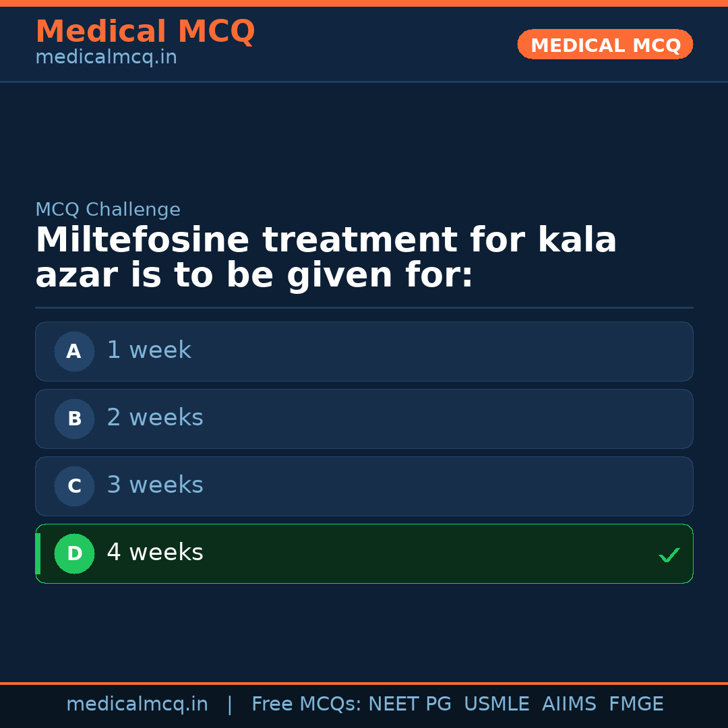Click the FMGE footer label
This screenshot has width=728, height=728.
pos(636,704)
